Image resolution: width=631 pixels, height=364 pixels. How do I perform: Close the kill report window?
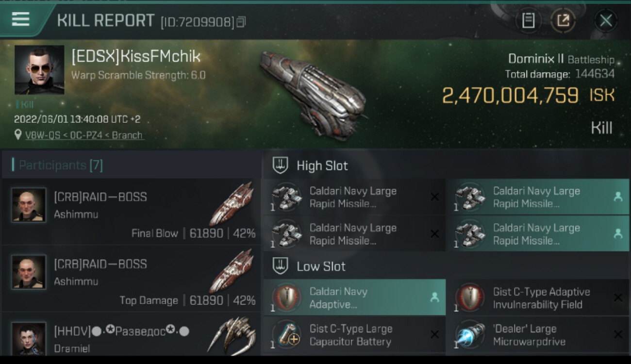[x=606, y=20]
